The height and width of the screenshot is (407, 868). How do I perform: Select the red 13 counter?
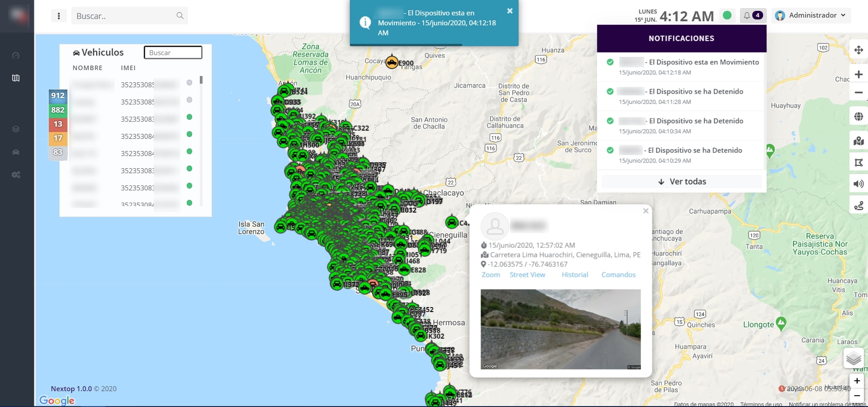[x=58, y=124]
